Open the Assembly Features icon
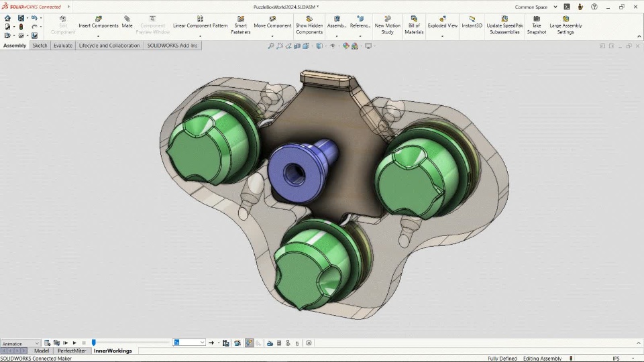The image size is (644, 362). click(337, 19)
